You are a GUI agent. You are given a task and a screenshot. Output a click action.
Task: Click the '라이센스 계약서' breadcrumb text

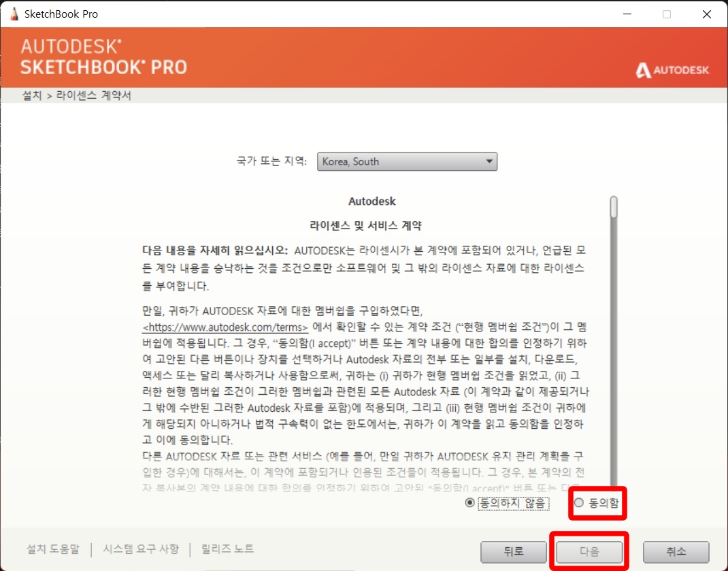(x=94, y=95)
